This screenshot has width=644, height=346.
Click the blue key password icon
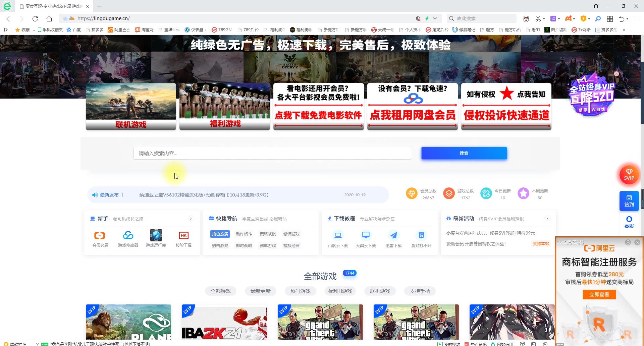click(598, 19)
